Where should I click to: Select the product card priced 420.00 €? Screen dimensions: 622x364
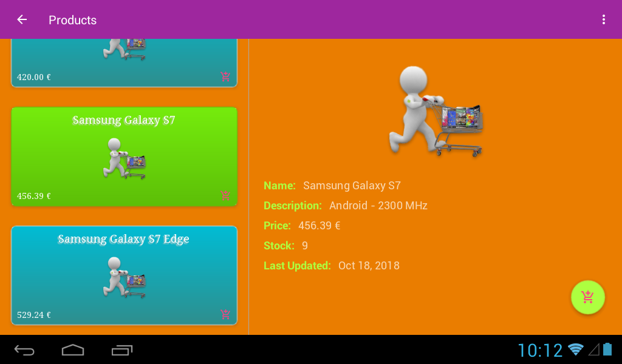pyautogui.click(x=124, y=63)
